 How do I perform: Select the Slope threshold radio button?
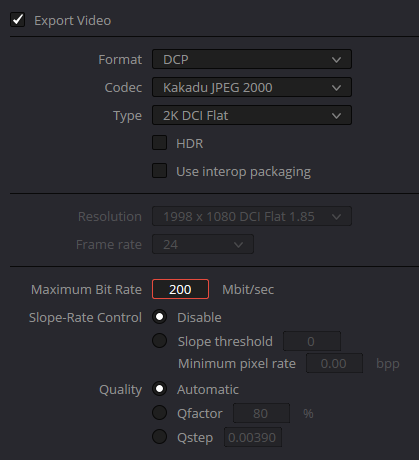pos(159,341)
